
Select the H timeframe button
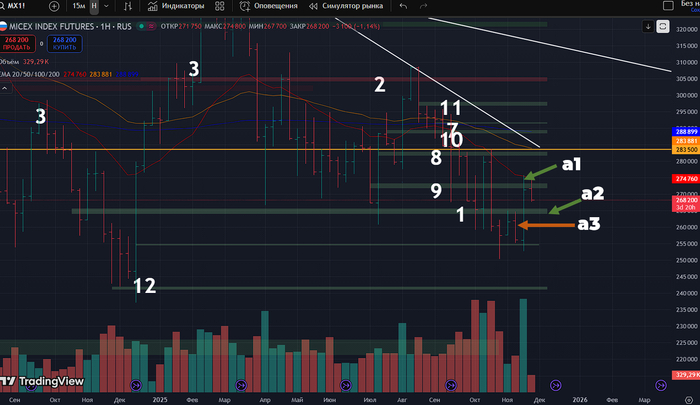pos(94,6)
